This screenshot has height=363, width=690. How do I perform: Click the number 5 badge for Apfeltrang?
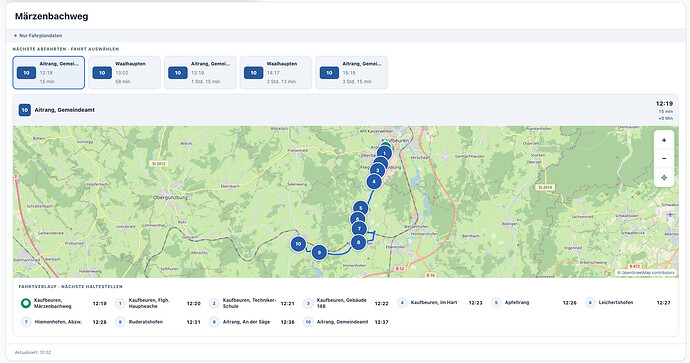tap(496, 303)
